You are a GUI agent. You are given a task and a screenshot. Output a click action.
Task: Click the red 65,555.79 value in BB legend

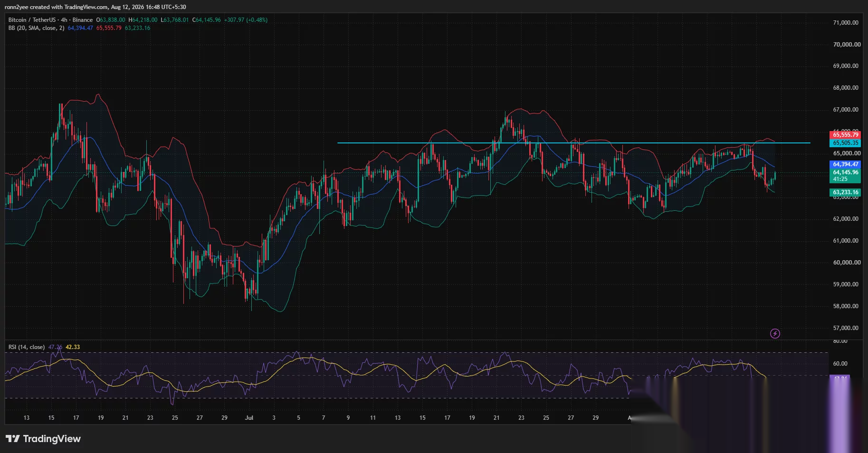point(109,28)
